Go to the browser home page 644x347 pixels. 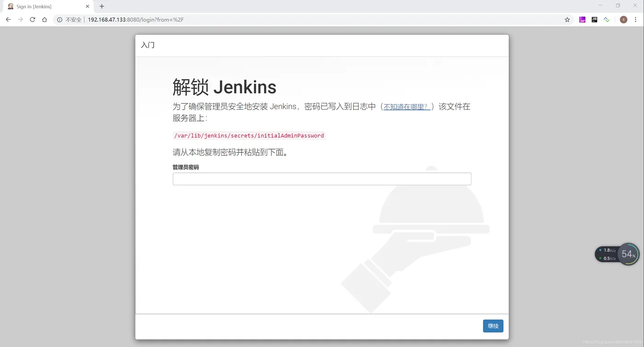coord(44,19)
